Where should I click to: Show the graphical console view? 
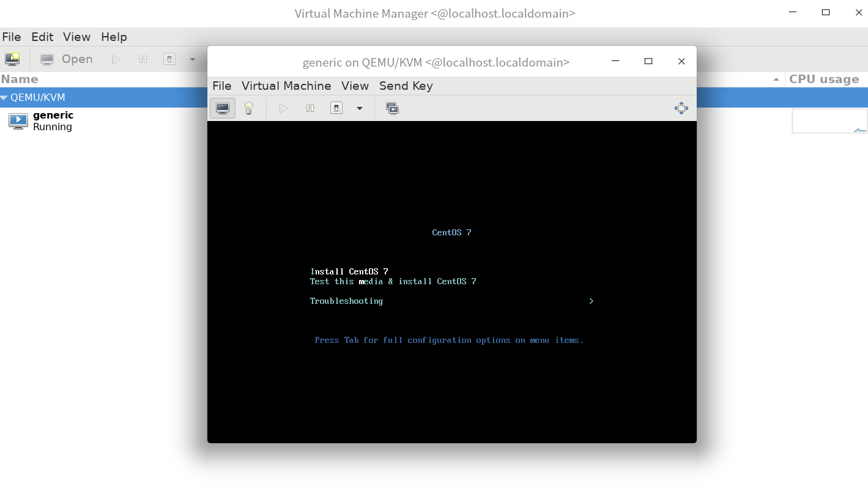click(x=223, y=108)
